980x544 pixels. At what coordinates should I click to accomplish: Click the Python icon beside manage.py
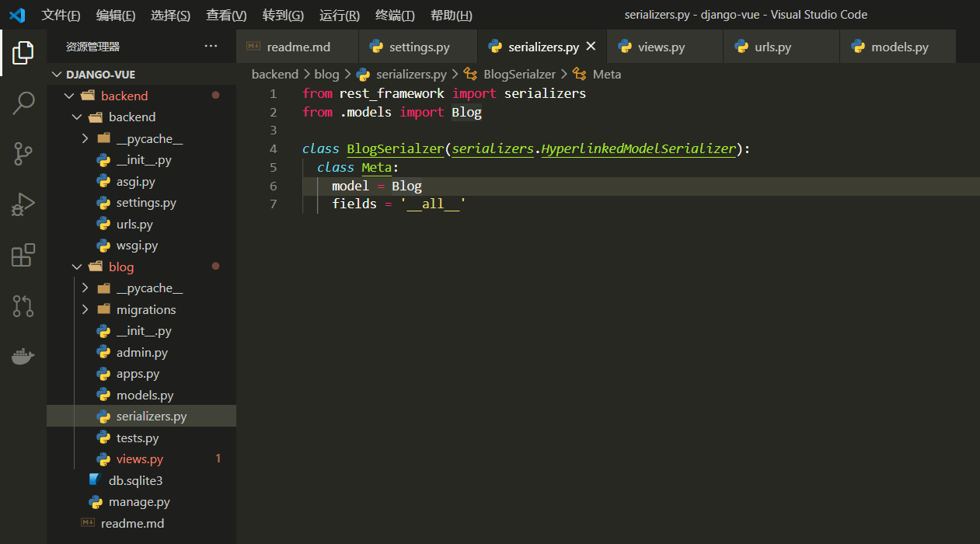pos(96,502)
